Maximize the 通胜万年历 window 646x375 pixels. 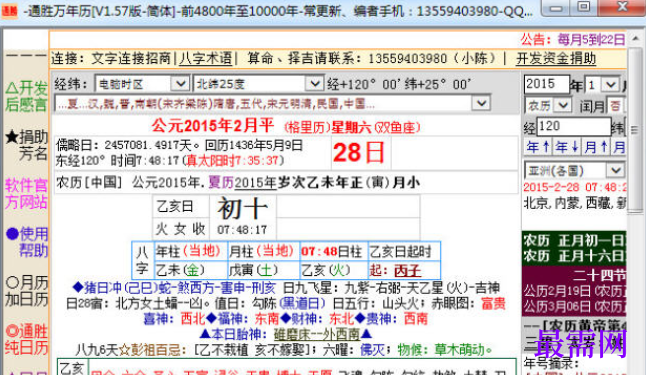tap(583, 7)
